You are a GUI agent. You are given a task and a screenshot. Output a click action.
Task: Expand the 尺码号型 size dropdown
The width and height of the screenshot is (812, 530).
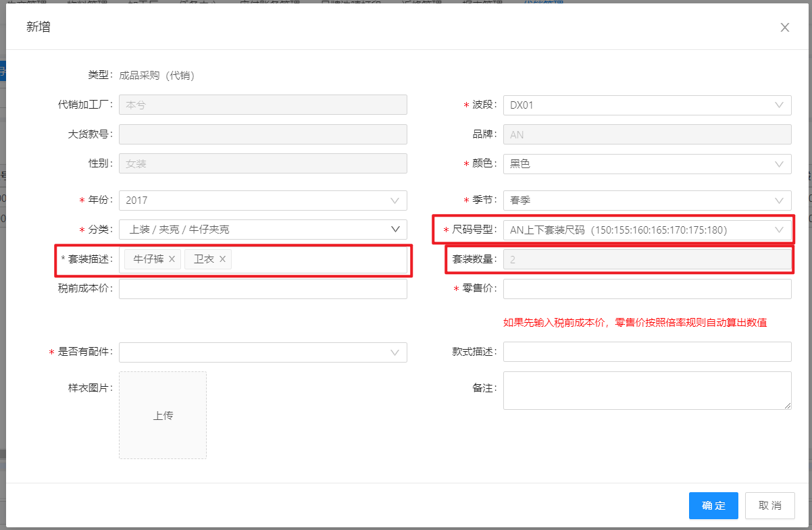646,230
